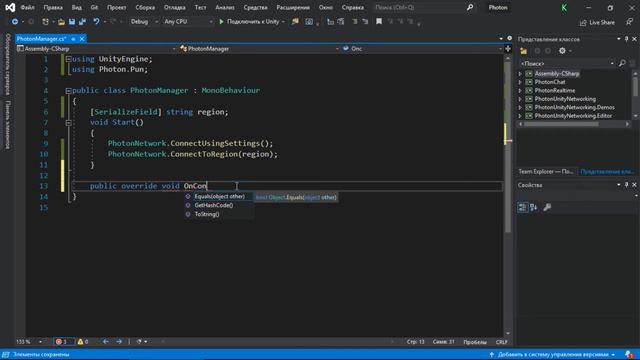Toggle pin on PhotonManager.cs tab
Image resolution: width=640 pixels, height=360 pixels.
[73, 39]
